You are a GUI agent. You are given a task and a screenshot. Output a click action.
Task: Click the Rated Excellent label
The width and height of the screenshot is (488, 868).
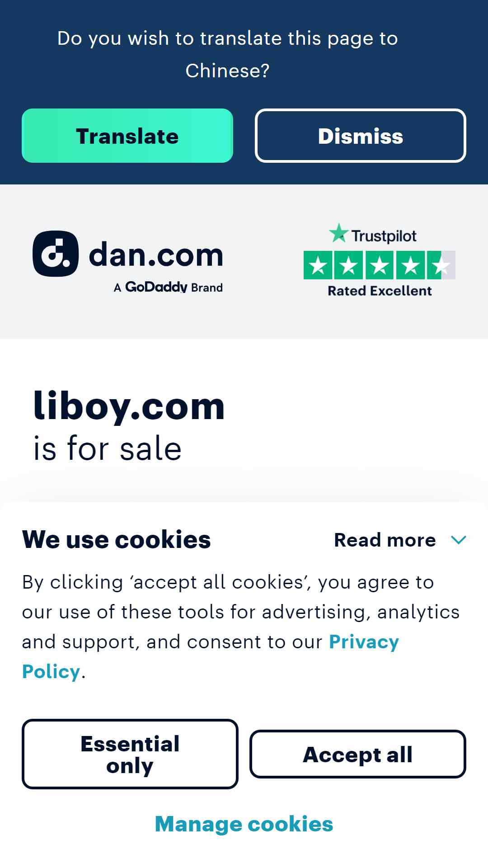click(x=380, y=291)
